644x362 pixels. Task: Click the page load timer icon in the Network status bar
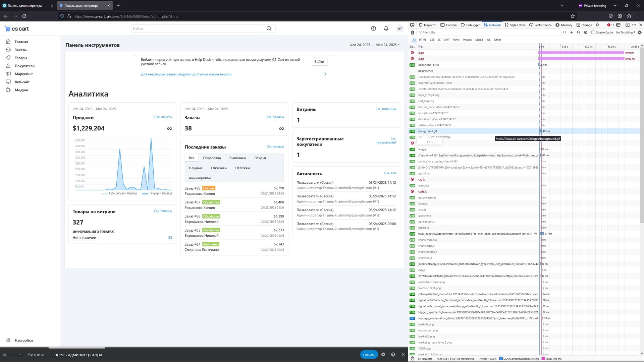[413, 359]
